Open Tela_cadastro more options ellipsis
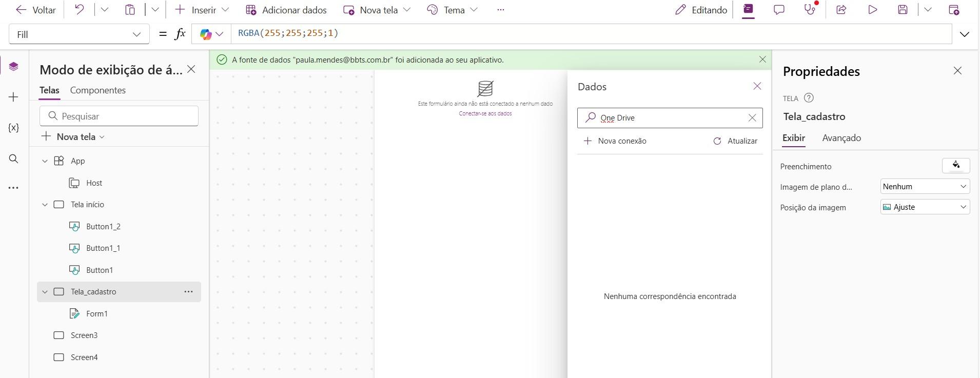980x378 pixels. (x=188, y=292)
